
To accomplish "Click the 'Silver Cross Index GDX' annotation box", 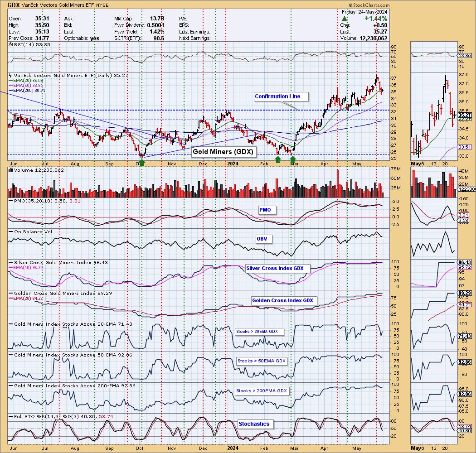I will (x=278, y=269).
